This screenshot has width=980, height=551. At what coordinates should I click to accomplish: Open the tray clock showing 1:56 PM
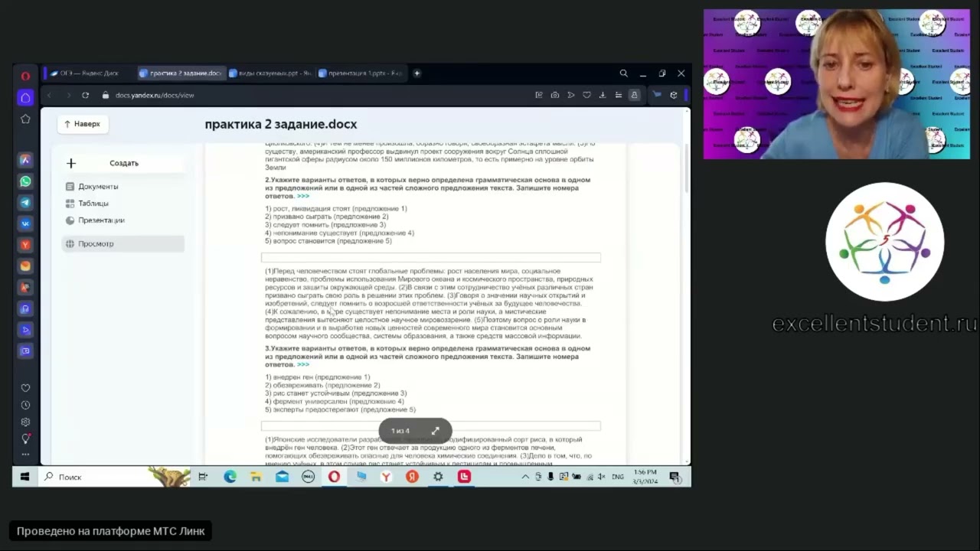pos(646,477)
